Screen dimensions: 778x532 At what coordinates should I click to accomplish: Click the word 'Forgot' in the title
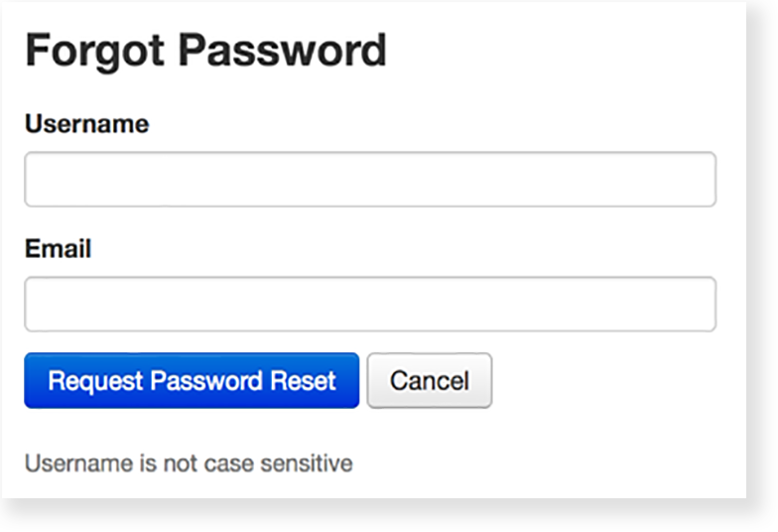93,51
